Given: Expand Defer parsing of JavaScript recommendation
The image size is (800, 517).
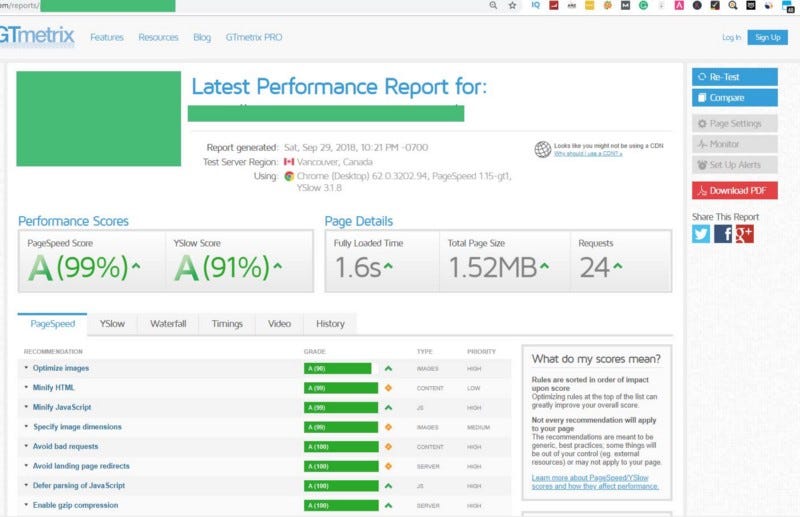Looking at the screenshot, I should pyautogui.click(x=79, y=485).
